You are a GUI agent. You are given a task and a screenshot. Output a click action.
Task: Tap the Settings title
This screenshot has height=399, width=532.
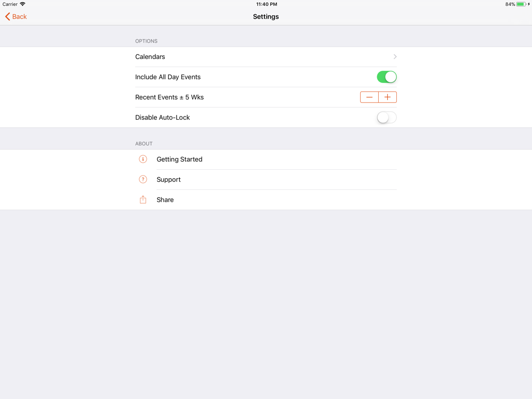click(266, 16)
